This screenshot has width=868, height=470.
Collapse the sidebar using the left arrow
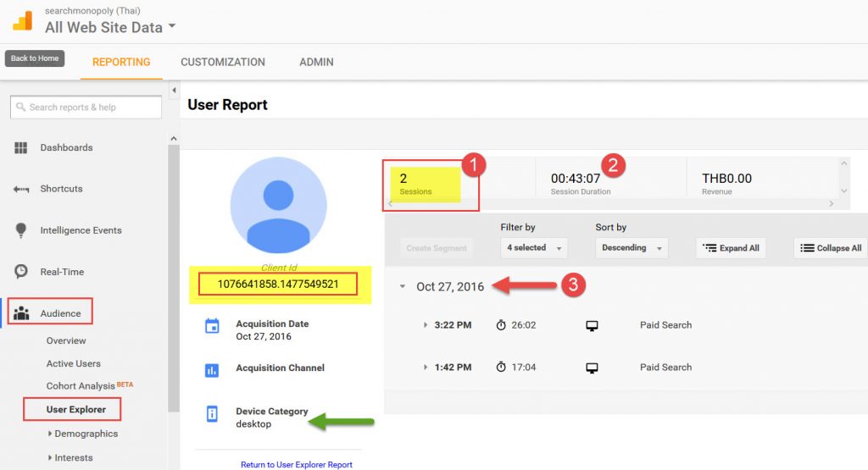tap(174, 90)
